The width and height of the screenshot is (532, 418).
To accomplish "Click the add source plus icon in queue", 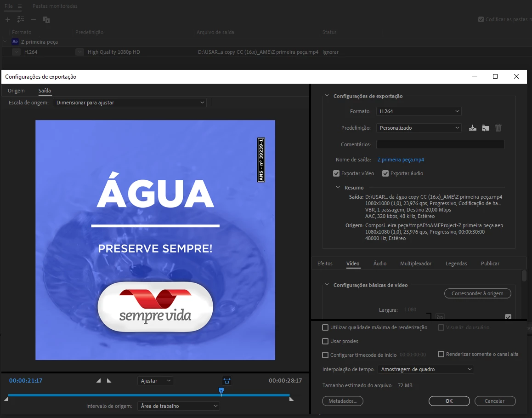I will [x=7, y=20].
